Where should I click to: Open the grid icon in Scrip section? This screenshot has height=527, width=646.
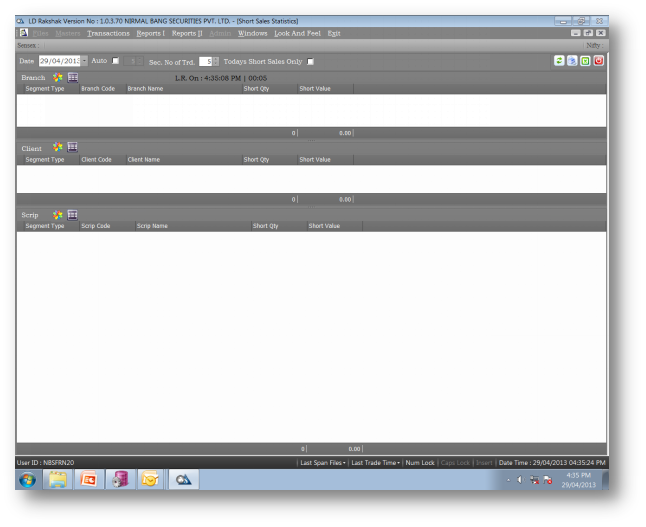(73, 215)
